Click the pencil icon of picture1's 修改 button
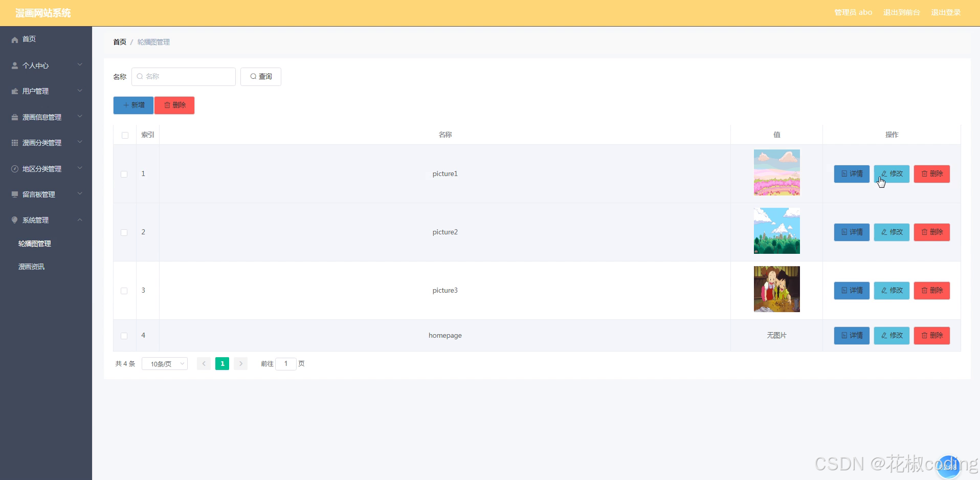 tap(884, 173)
